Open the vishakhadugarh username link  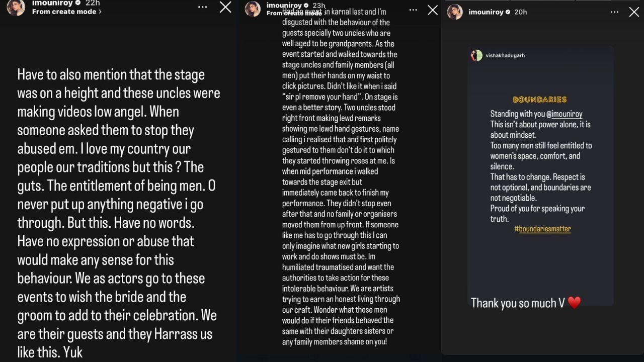(505, 55)
